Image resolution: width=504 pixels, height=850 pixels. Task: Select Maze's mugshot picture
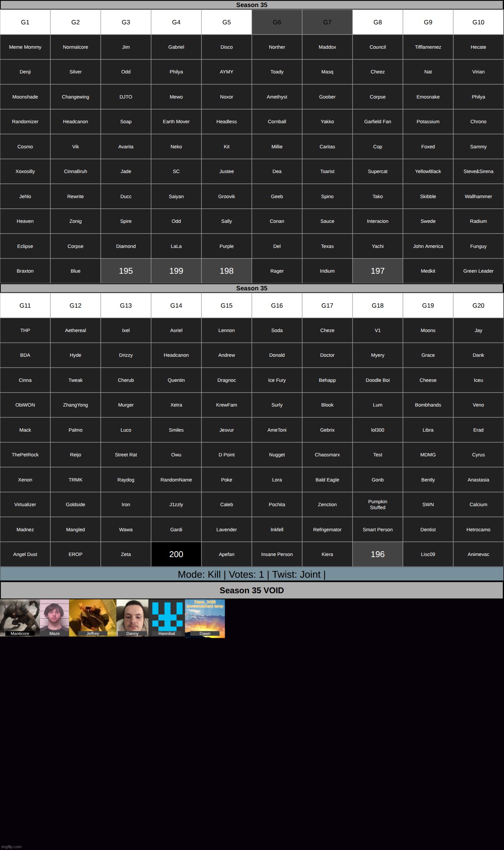54,617
